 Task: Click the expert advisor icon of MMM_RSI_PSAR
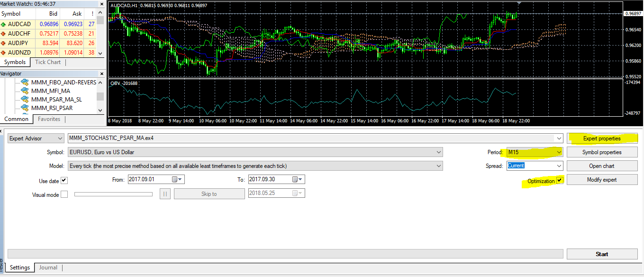(25, 108)
